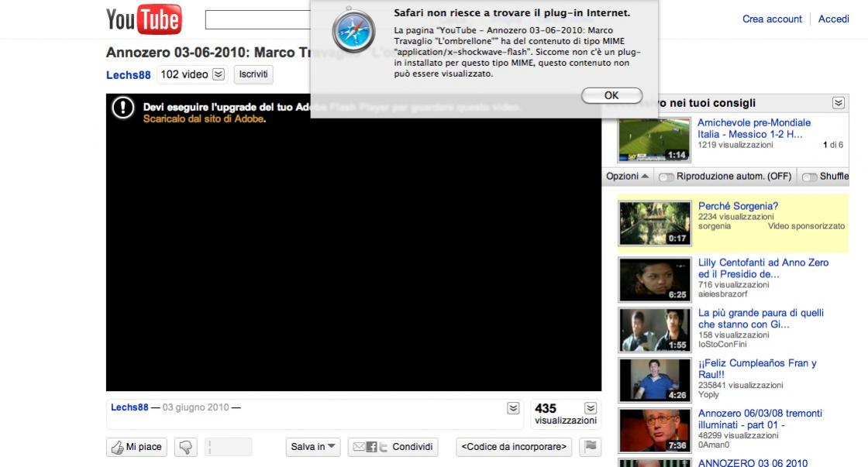Open the Salva in dropdown

pyautogui.click(x=313, y=447)
